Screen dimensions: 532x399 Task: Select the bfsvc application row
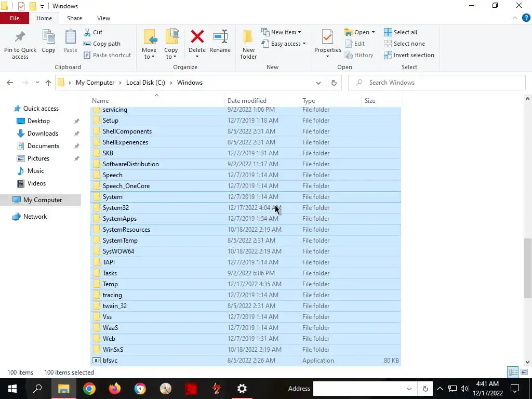click(246, 361)
